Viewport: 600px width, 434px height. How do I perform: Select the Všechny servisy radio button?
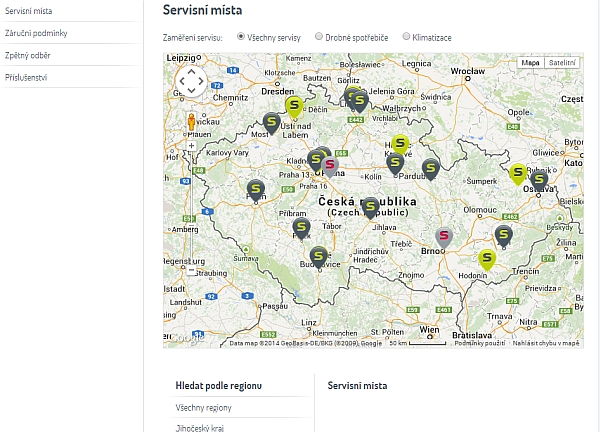241,36
